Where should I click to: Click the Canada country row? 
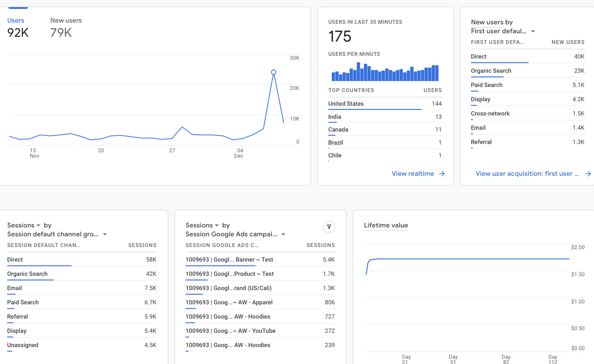(x=385, y=129)
